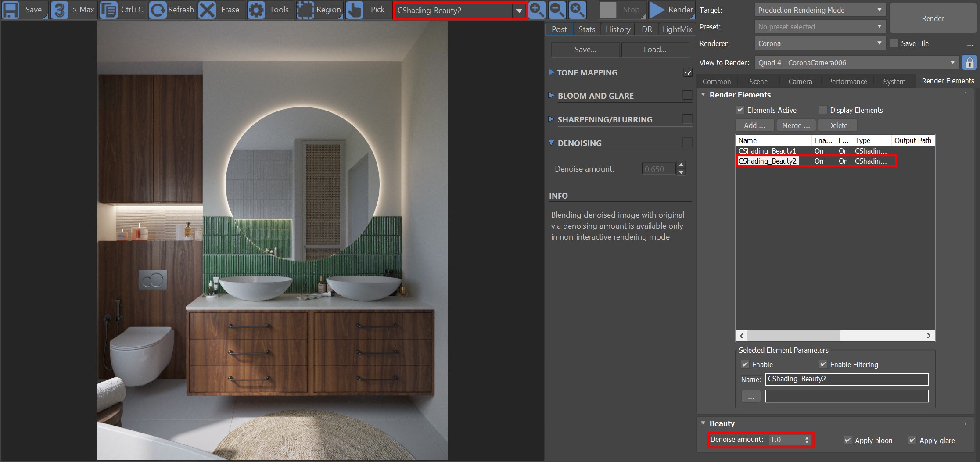Switch to the LightMix tab
980x462 pixels.
(677, 29)
